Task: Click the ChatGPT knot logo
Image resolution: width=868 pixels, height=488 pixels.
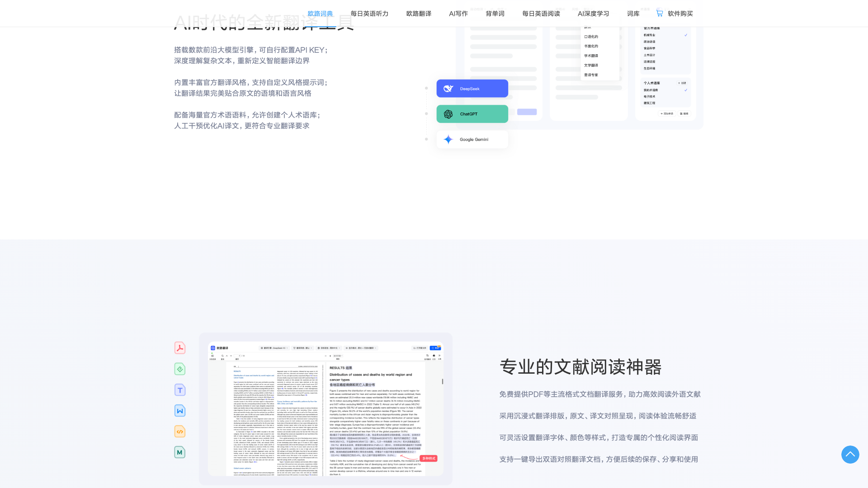Action: pyautogui.click(x=448, y=114)
